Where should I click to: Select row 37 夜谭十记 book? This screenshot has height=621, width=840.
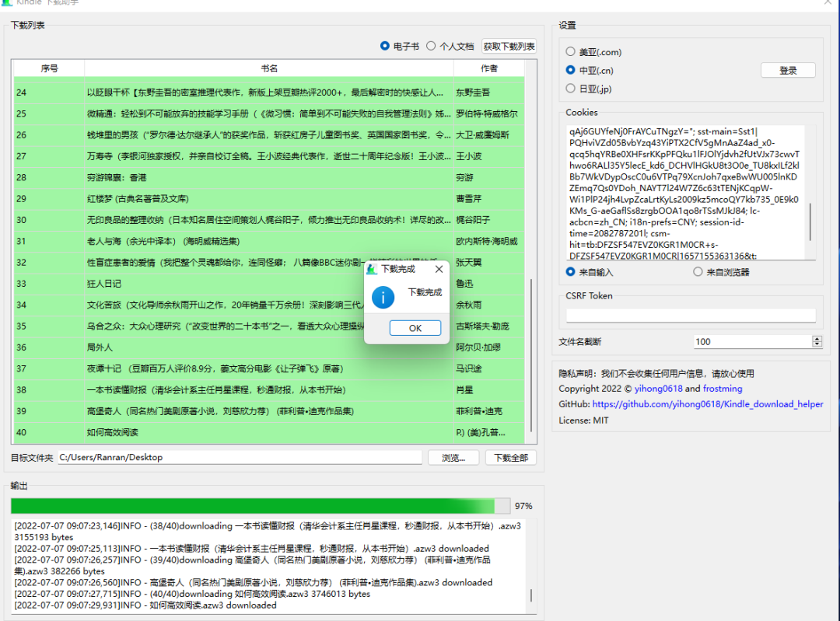(269, 368)
